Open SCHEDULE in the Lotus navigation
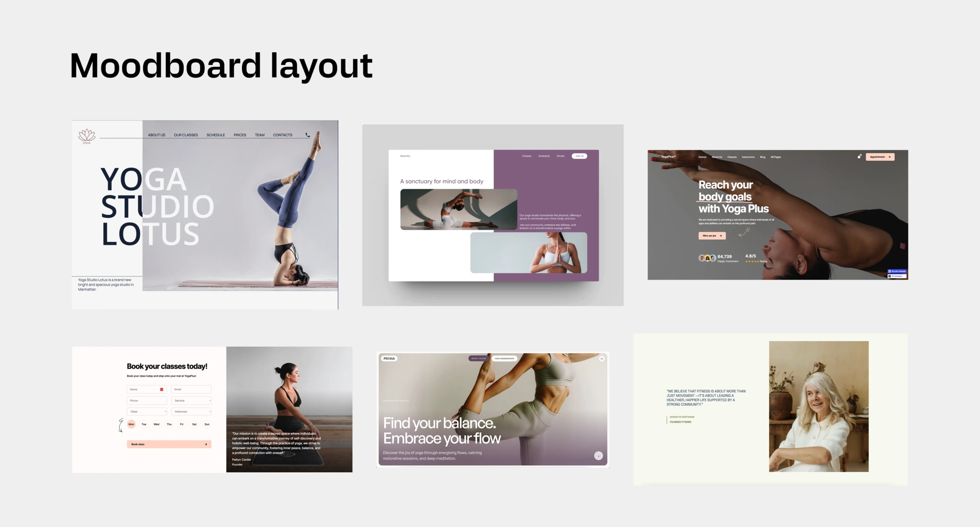The width and height of the screenshot is (980, 527). tap(215, 135)
